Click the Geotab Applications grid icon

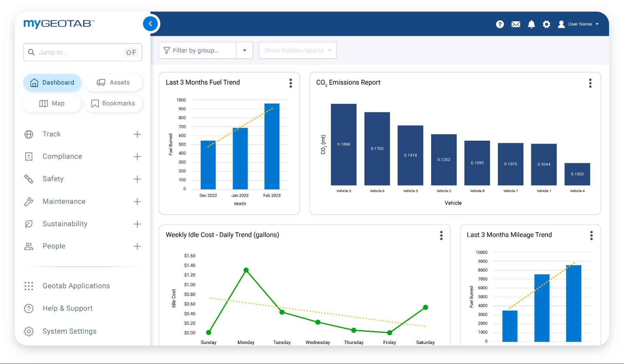(x=29, y=286)
